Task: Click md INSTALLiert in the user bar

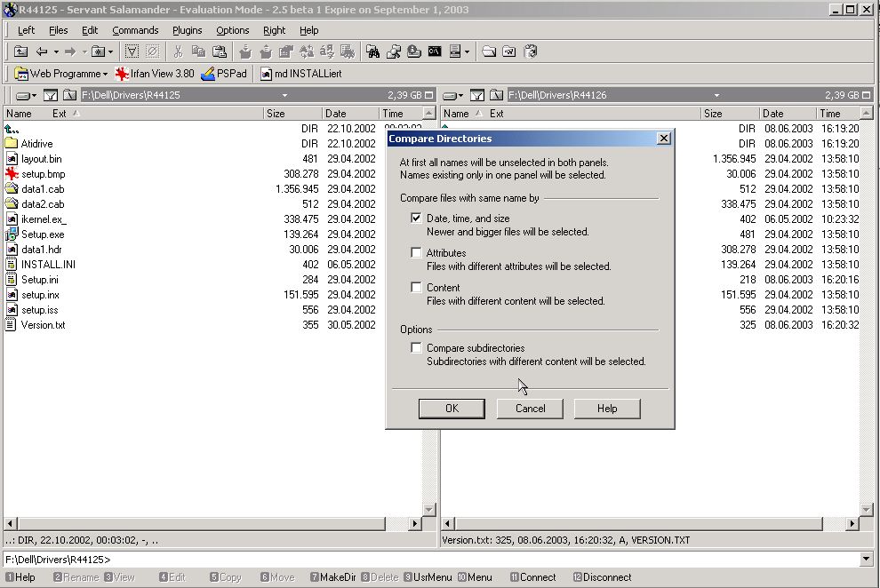Action: (300, 74)
